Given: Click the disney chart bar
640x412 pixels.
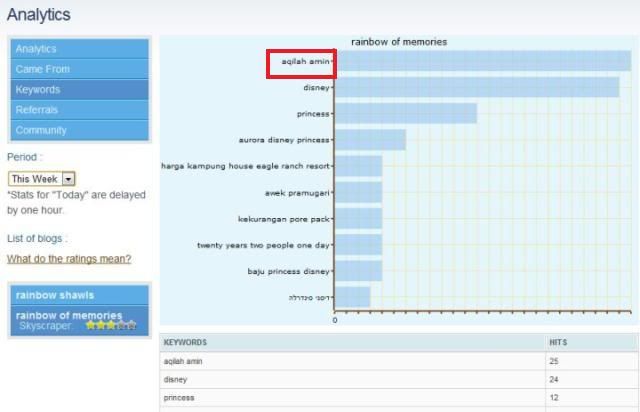Looking at the screenshot, I should pos(476,88).
